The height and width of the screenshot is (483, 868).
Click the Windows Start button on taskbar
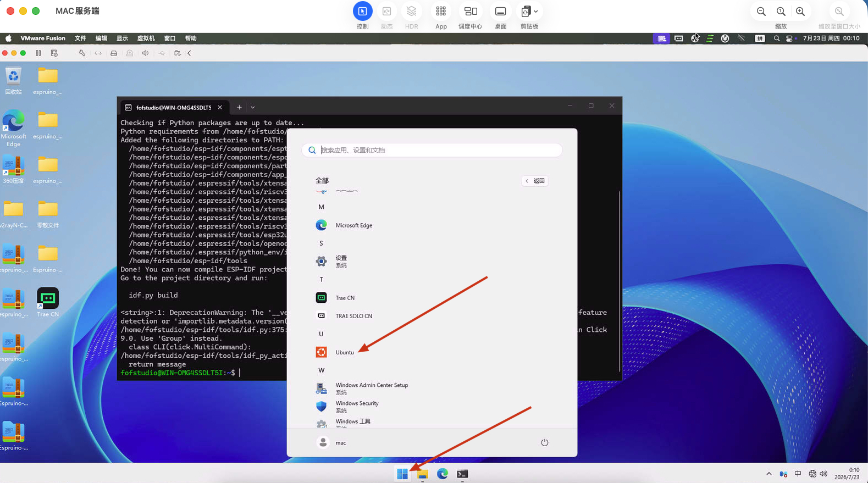click(402, 474)
